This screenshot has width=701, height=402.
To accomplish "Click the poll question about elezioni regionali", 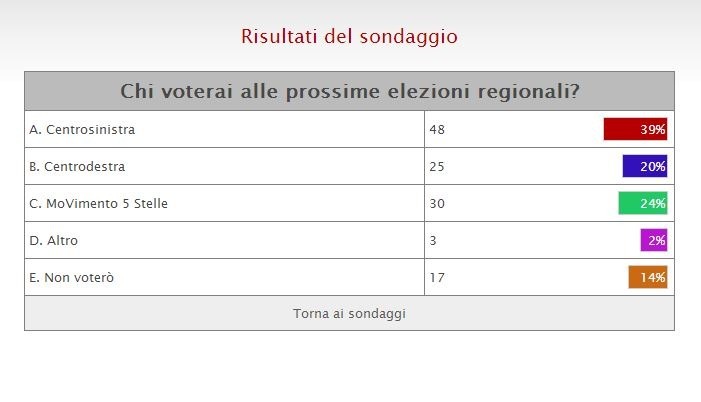I will [x=349, y=91].
